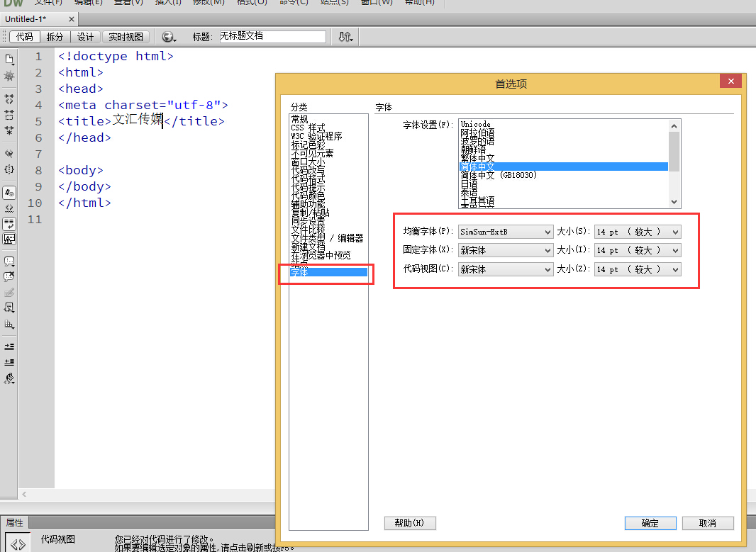Open 大小(Z) size dropdown
The width and height of the screenshot is (756, 552).
638,269
